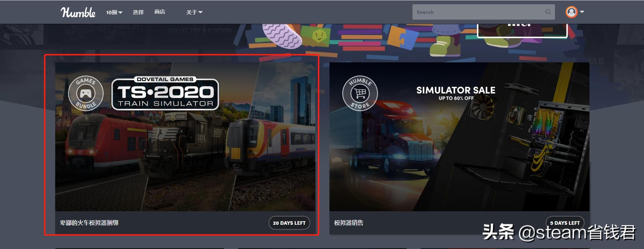Viewport: 644px width, 249px height.
Task: Click the magnifier search icon
Action: pyautogui.click(x=548, y=12)
